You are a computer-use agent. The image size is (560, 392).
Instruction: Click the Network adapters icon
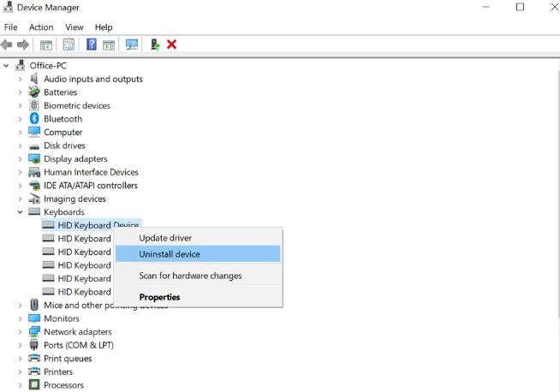tap(34, 332)
